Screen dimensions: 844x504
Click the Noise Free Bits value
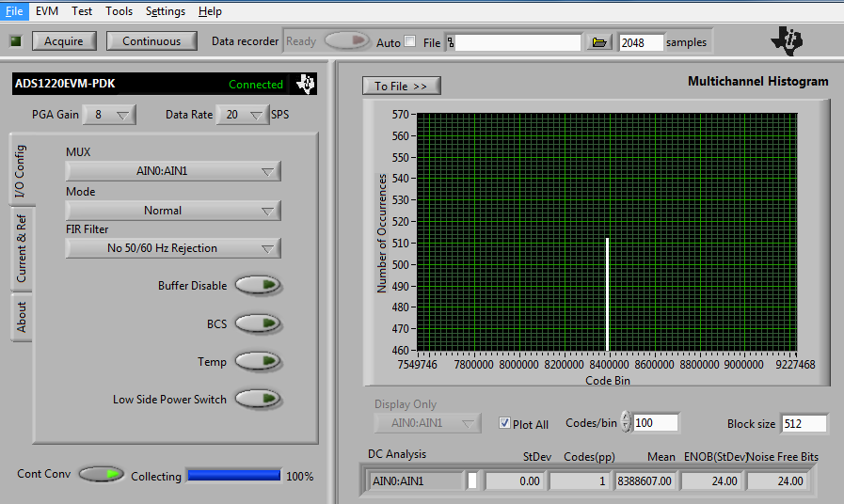point(776,480)
